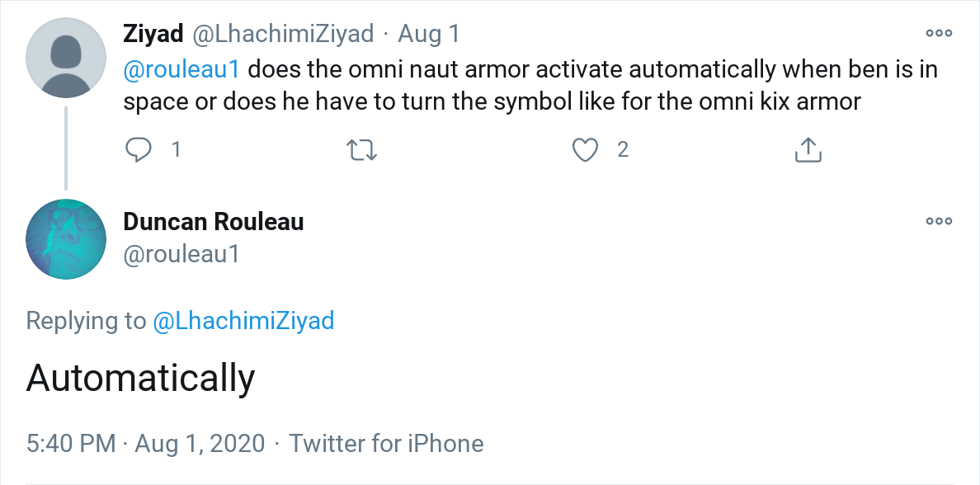Image resolution: width=980 pixels, height=485 pixels.
Task: Share Ziyad's tweet
Action: (808, 149)
